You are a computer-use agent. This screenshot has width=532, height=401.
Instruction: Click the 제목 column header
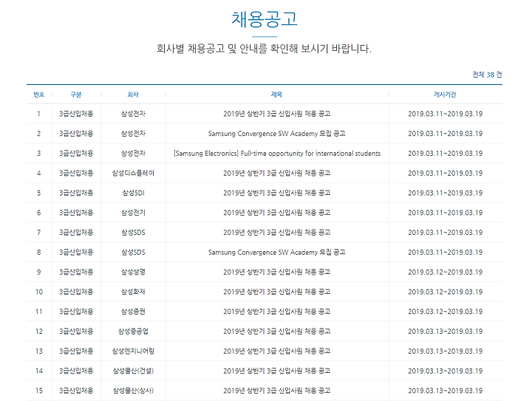[276, 95]
